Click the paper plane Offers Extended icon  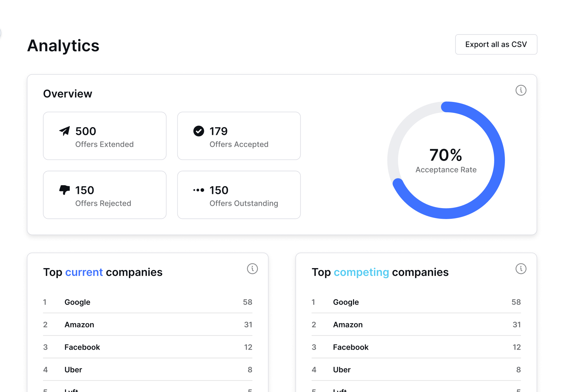pos(65,131)
